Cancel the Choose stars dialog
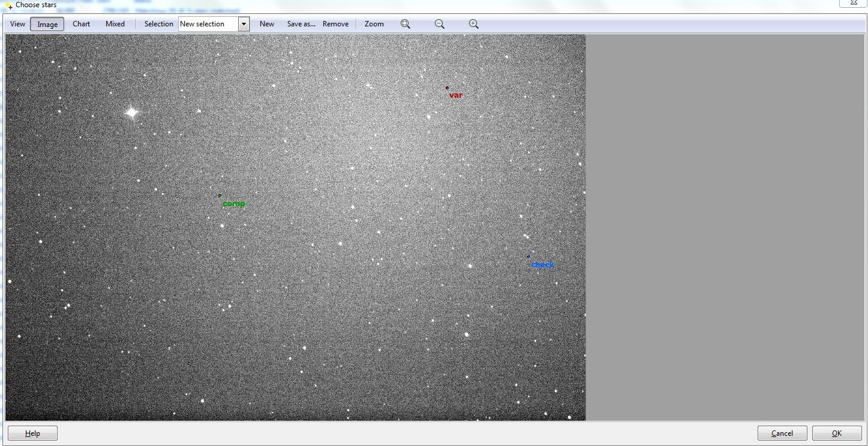 coord(782,433)
